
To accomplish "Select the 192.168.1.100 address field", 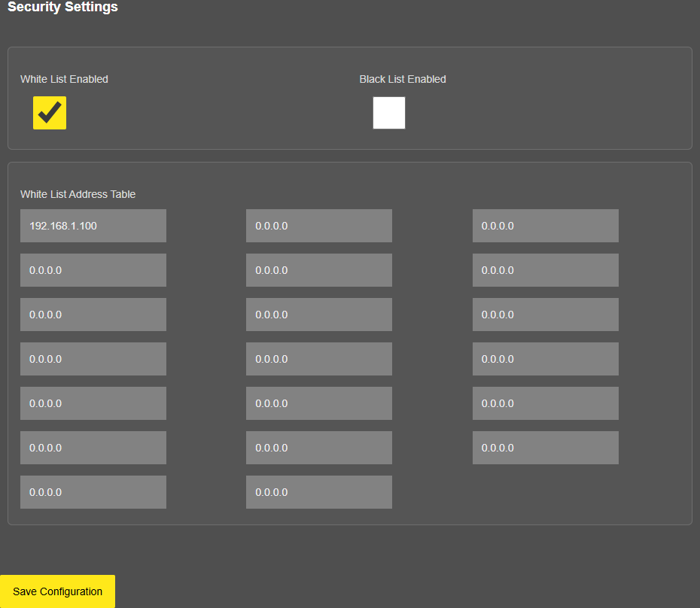I will pyautogui.click(x=93, y=226).
